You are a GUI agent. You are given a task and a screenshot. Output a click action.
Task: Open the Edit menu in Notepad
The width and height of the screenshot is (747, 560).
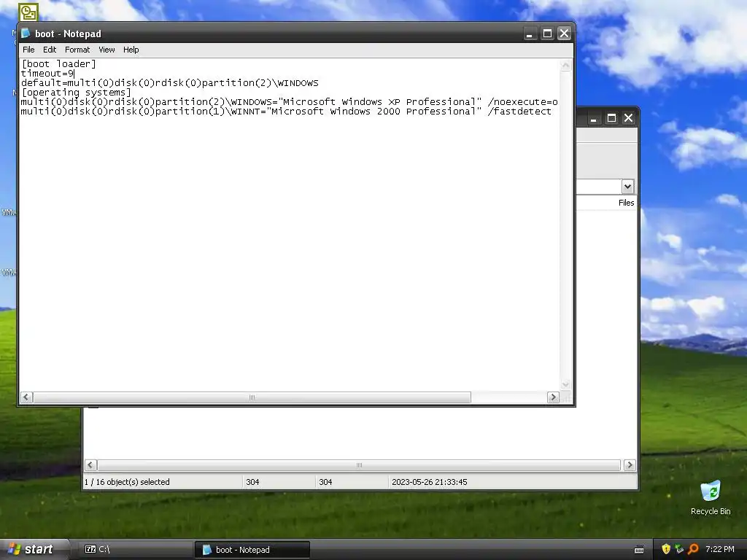pyautogui.click(x=50, y=50)
